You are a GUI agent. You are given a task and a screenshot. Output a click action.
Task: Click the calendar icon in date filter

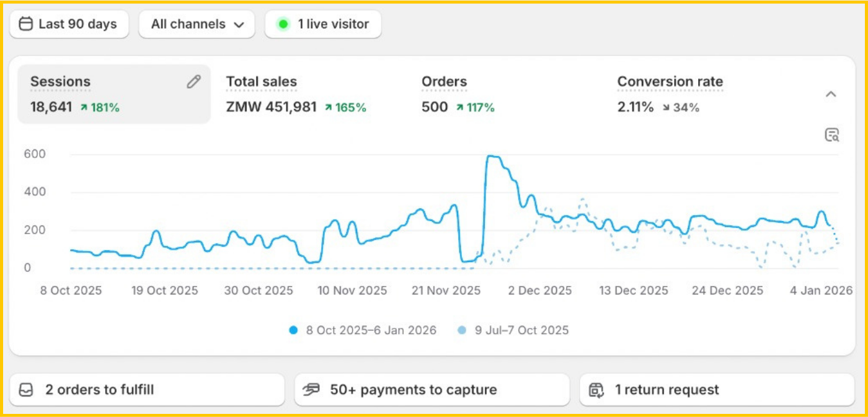(25, 24)
